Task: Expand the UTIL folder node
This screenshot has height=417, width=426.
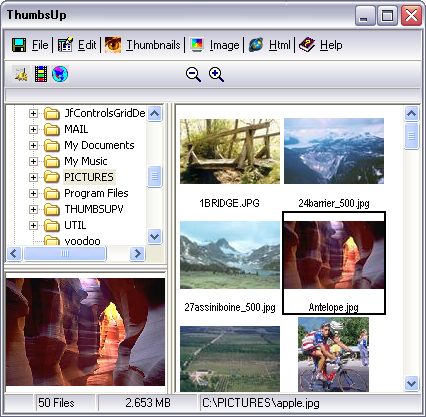Action: (33, 225)
